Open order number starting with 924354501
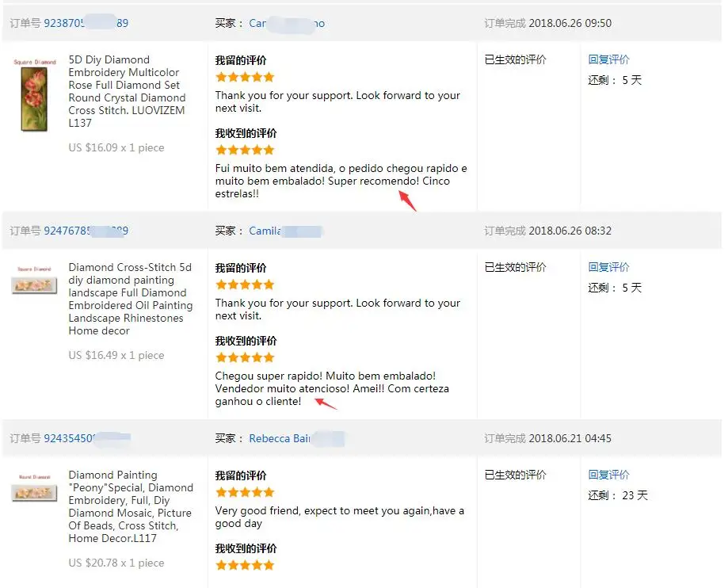728x588 pixels. coord(87,438)
